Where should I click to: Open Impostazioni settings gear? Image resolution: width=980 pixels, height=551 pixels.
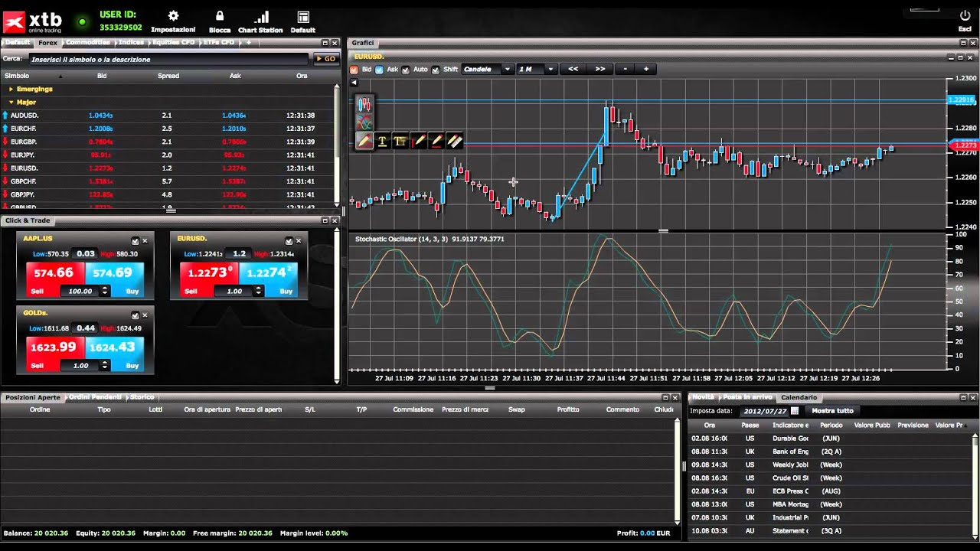[x=173, y=16]
